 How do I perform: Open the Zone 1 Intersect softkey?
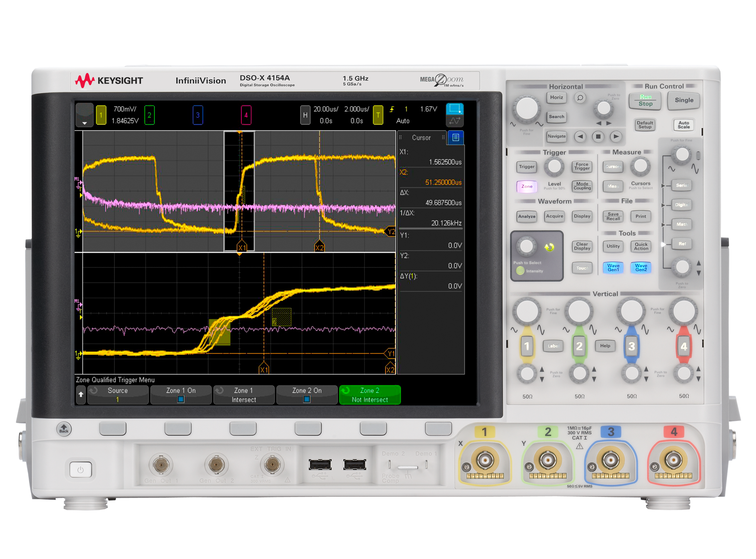pyautogui.click(x=244, y=394)
